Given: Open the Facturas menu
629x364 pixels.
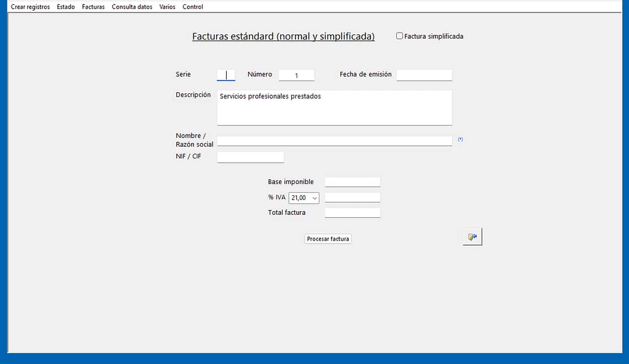Looking at the screenshot, I should point(93,7).
